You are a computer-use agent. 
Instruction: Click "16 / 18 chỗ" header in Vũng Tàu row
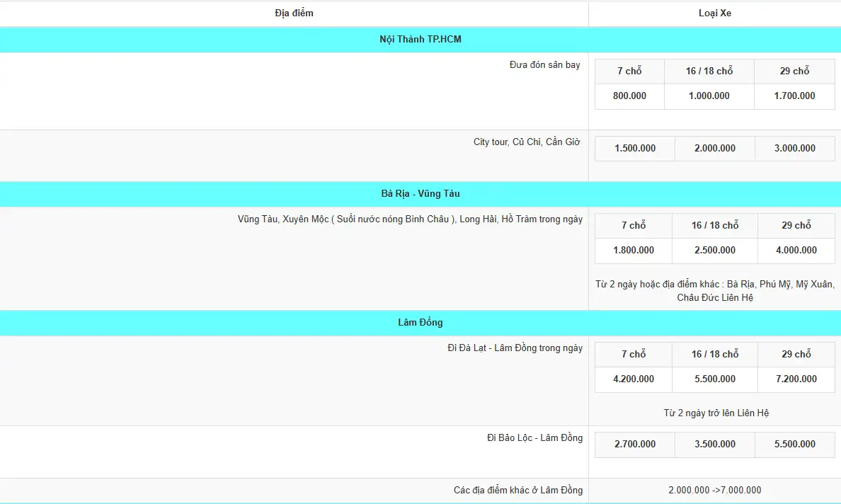[x=715, y=226]
